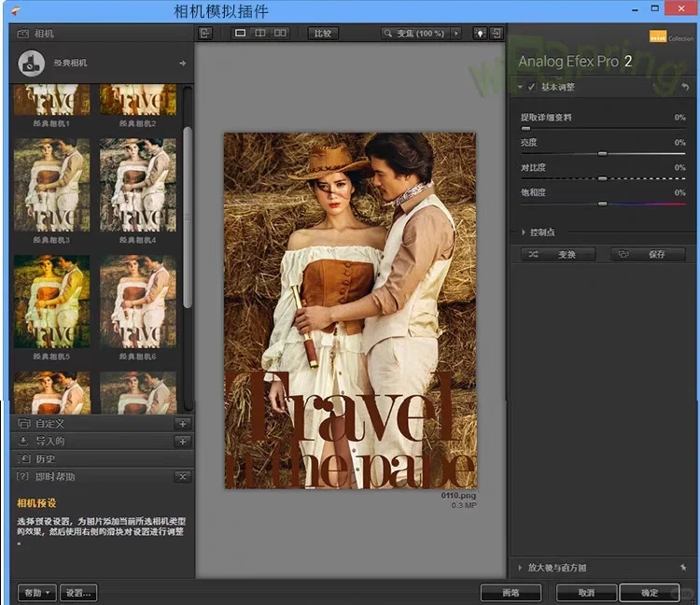The image size is (700, 605).
Task: Open the 历史 history section
Action: [x=45, y=459]
